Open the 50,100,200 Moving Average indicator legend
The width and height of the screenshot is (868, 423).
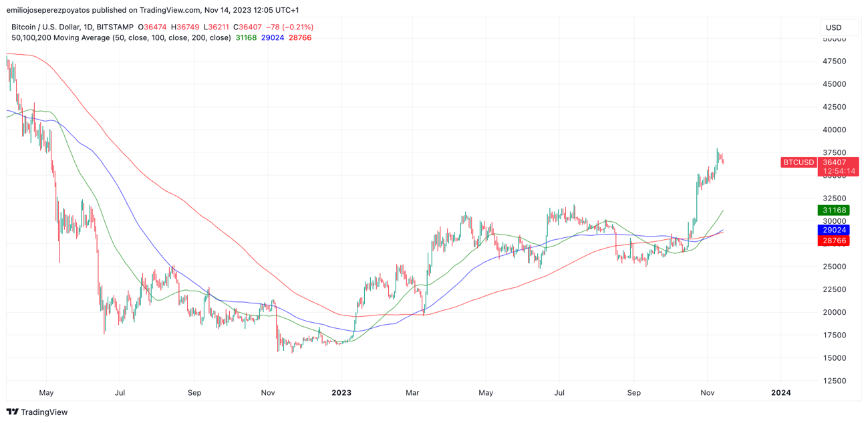[120, 38]
